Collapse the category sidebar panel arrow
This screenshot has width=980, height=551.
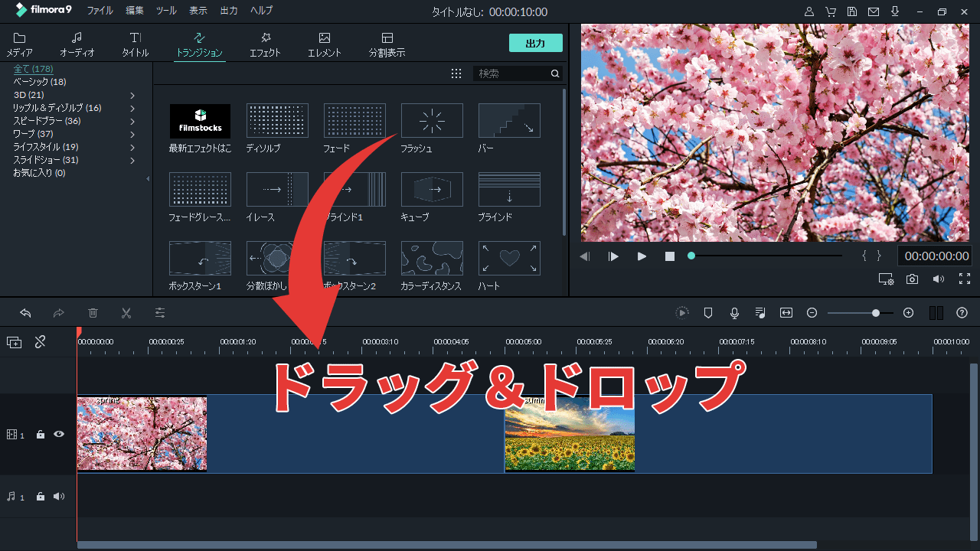(x=148, y=178)
